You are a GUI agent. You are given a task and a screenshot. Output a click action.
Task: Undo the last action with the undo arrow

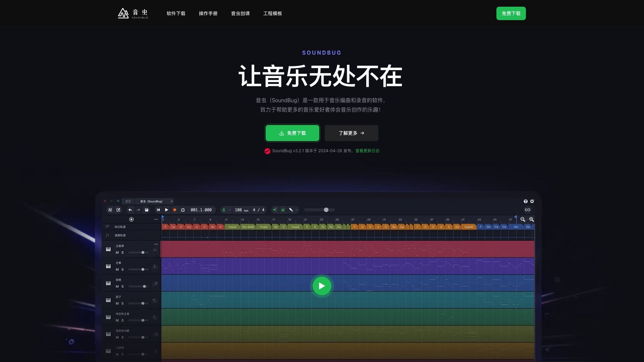pos(130,210)
